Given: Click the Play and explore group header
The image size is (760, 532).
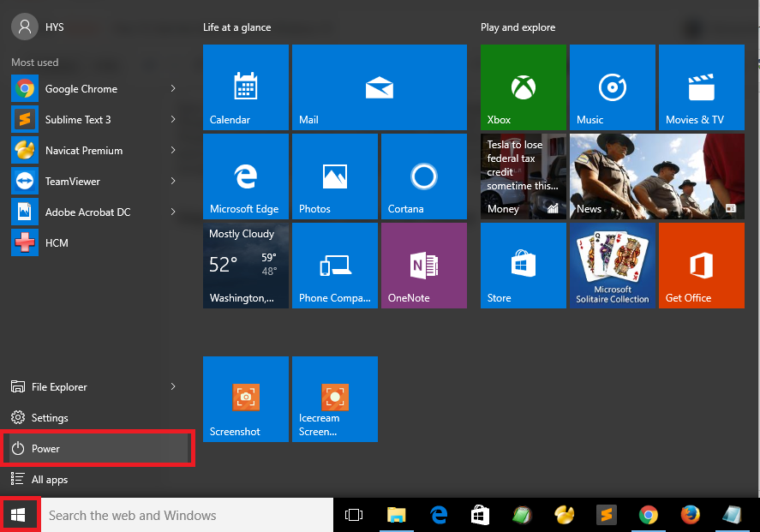Looking at the screenshot, I should click(x=518, y=27).
